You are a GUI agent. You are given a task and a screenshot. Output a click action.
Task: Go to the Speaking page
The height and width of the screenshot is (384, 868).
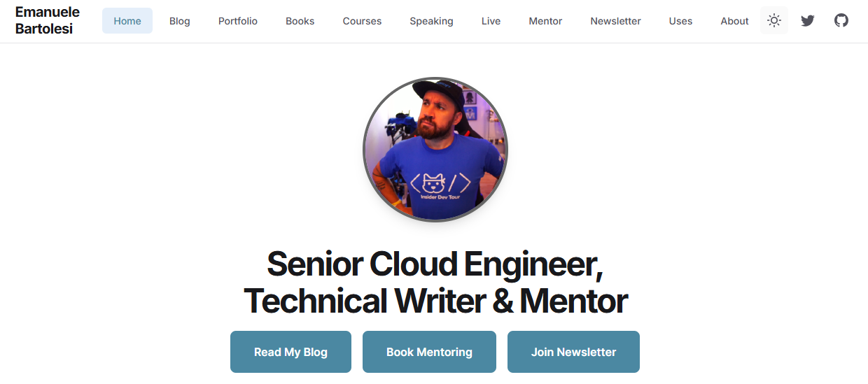coord(431,21)
